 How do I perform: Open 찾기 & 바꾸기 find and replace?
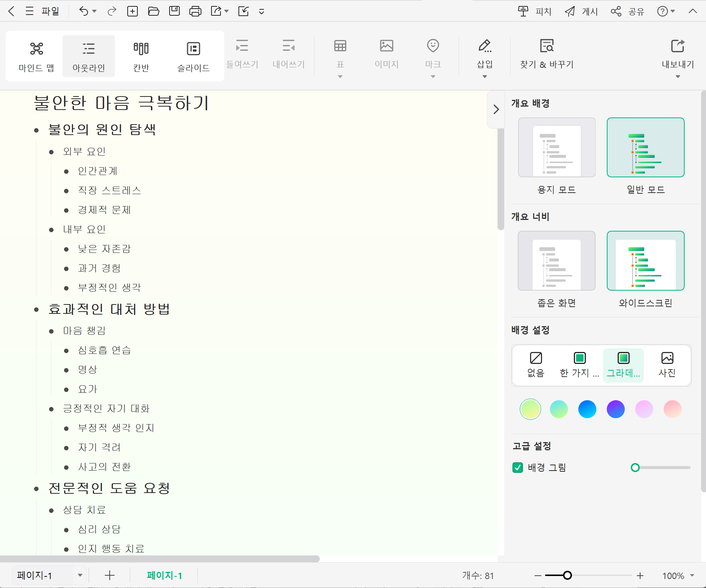[x=547, y=54]
